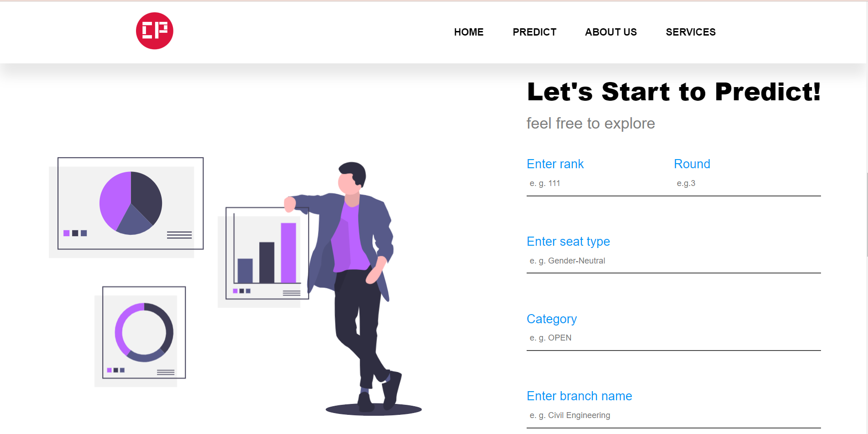The height and width of the screenshot is (434, 868).
Task: Click the red CP logo icon
Action: 154,30
